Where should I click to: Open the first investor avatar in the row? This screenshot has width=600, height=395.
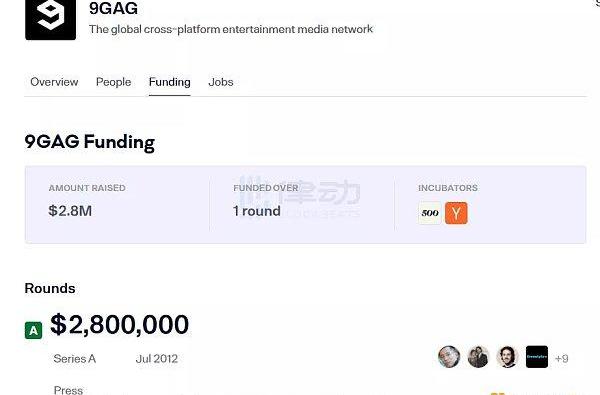(x=449, y=357)
